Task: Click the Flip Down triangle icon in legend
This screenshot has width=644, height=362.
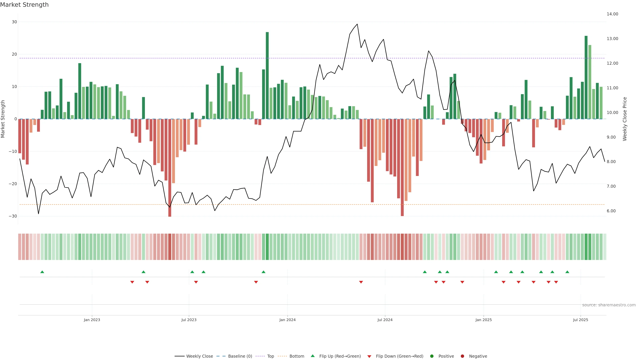Action: [x=369, y=356]
